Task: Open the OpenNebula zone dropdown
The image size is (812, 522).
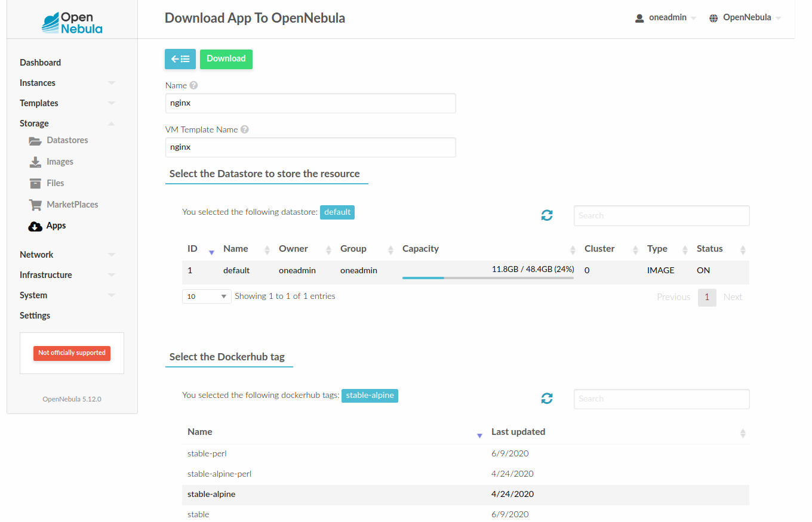Action: tap(745, 18)
